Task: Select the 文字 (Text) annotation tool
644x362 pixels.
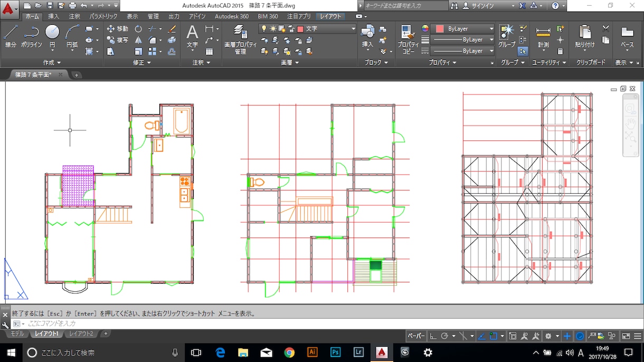Action: (192, 37)
